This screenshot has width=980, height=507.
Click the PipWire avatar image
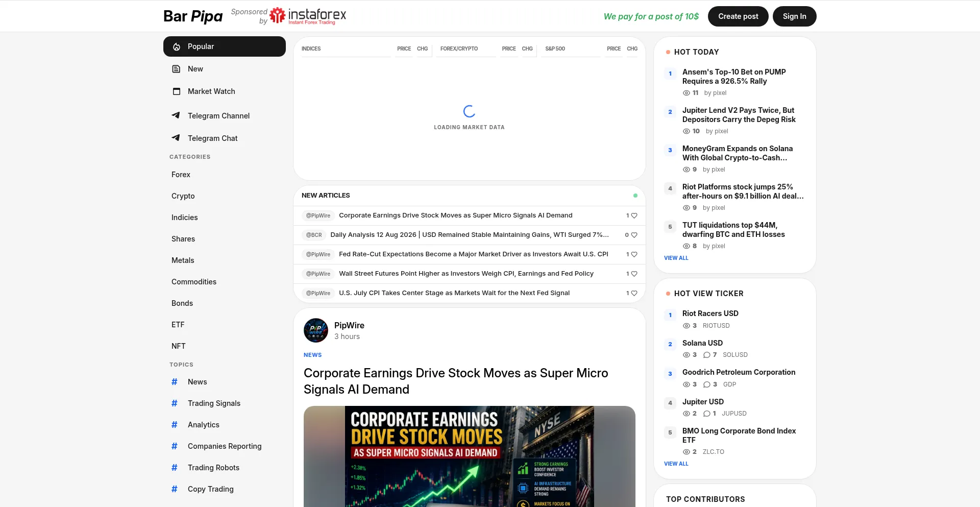pos(316,330)
